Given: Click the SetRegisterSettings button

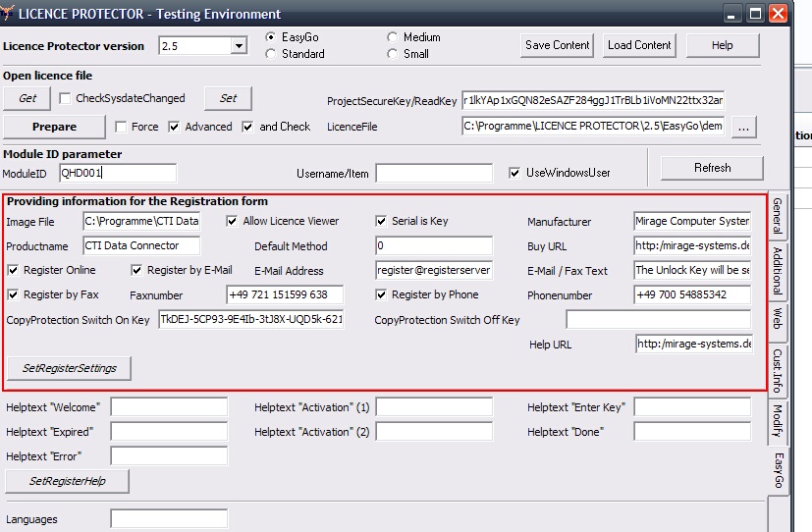Looking at the screenshot, I should (68, 368).
